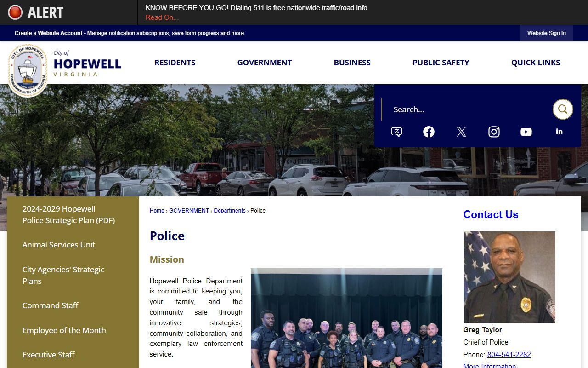Click the Read On... alert link
Viewport: 588px width, 368px height.
[x=162, y=17]
